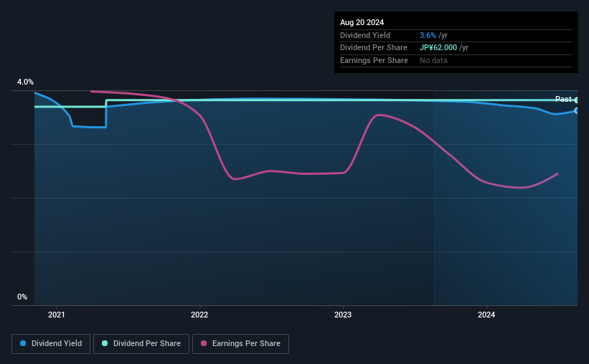Click the blue Dividend Yield endpoint marker
Image resolution: width=589 pixels, height=364 pixels.
click(576, 110)
